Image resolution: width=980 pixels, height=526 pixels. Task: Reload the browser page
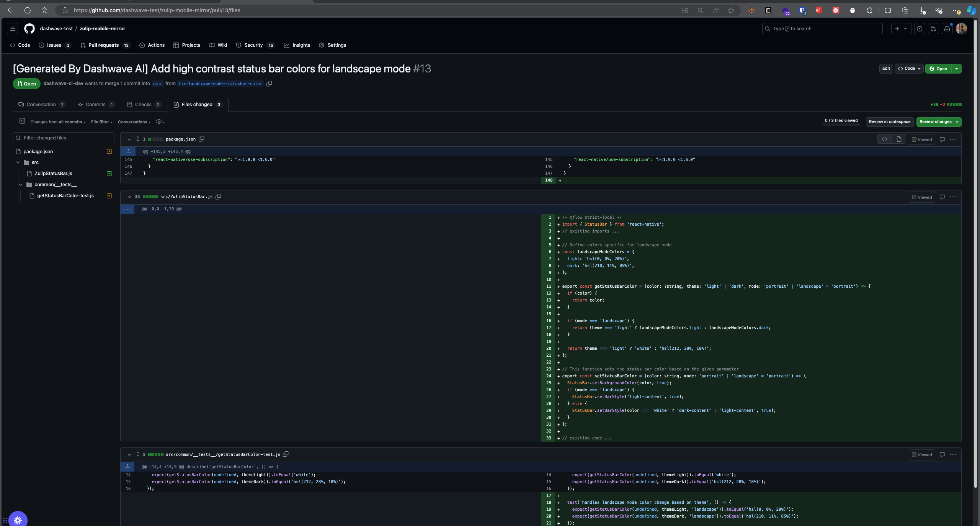tap(28, 10)
